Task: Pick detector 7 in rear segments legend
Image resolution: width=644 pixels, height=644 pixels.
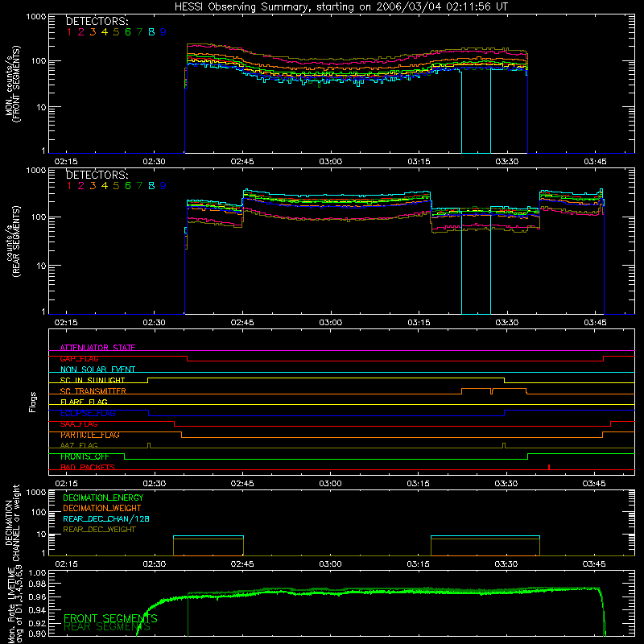Action: point(139,186)
